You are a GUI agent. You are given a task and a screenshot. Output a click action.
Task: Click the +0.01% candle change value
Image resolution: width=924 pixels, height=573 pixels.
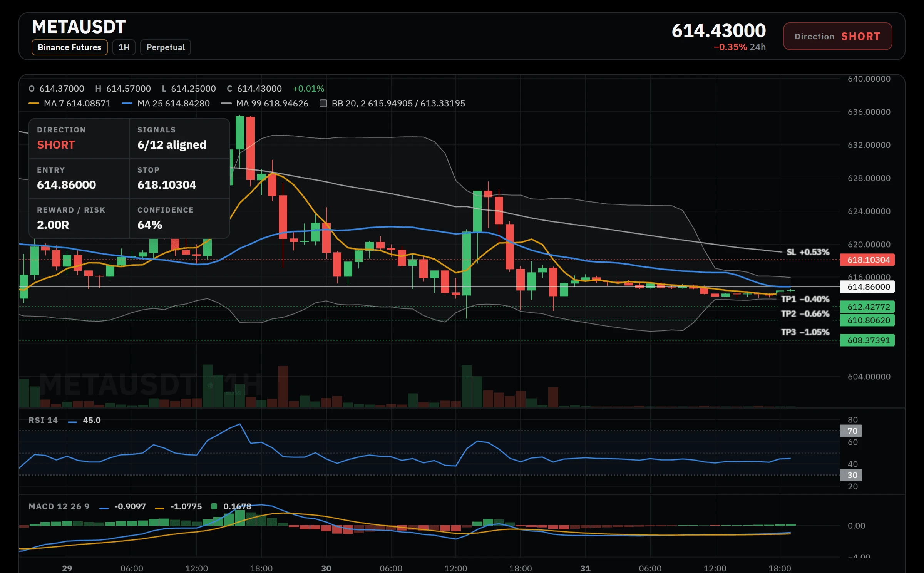pos(308,89)
